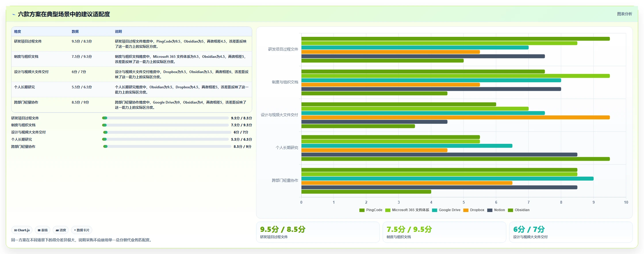Click table value 7.5分 / 9.5分
Screen dimensions: 644x254
[82, 57]
